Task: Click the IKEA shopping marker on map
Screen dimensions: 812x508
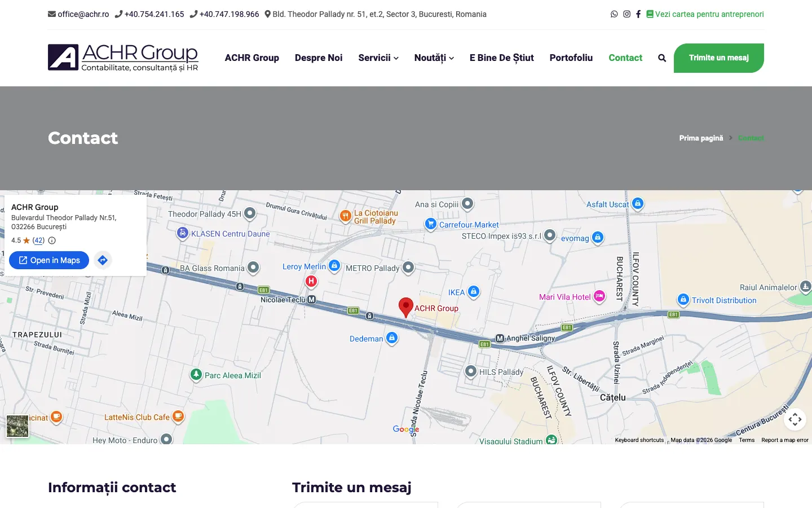Action: click(x=474, y=292)
